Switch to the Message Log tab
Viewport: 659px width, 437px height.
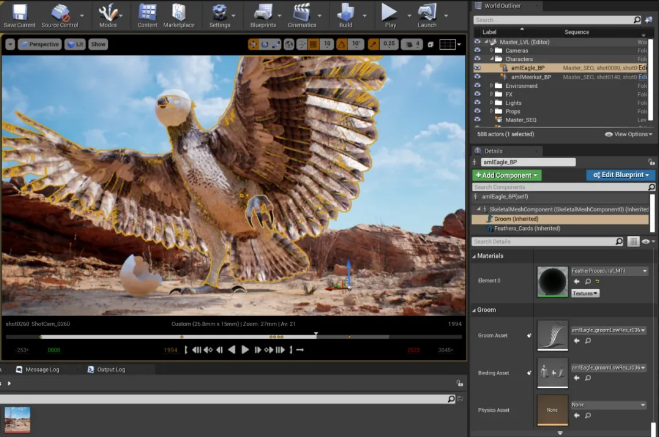point(40,370)
